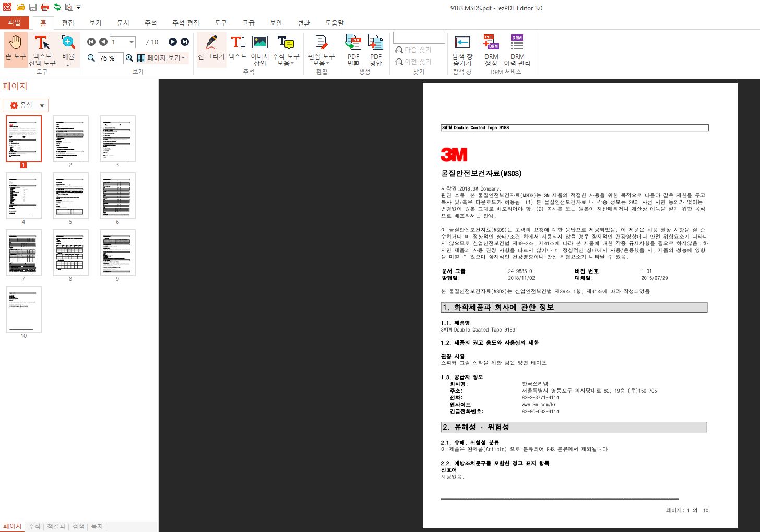The image size is (760, 532).
Task: Switch to the Edit (편집) ribbon tab
Action: tap(68, 23)
